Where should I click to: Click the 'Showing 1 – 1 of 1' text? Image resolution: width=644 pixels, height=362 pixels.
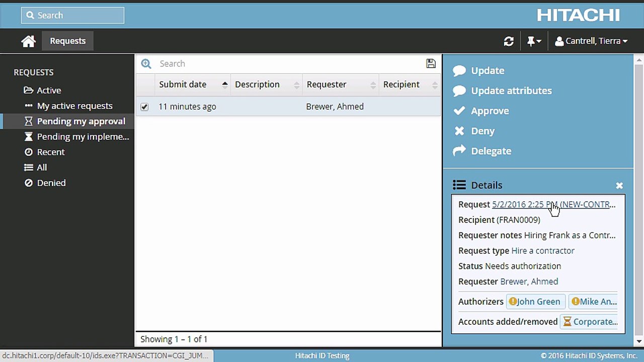(x=174, y=339)
